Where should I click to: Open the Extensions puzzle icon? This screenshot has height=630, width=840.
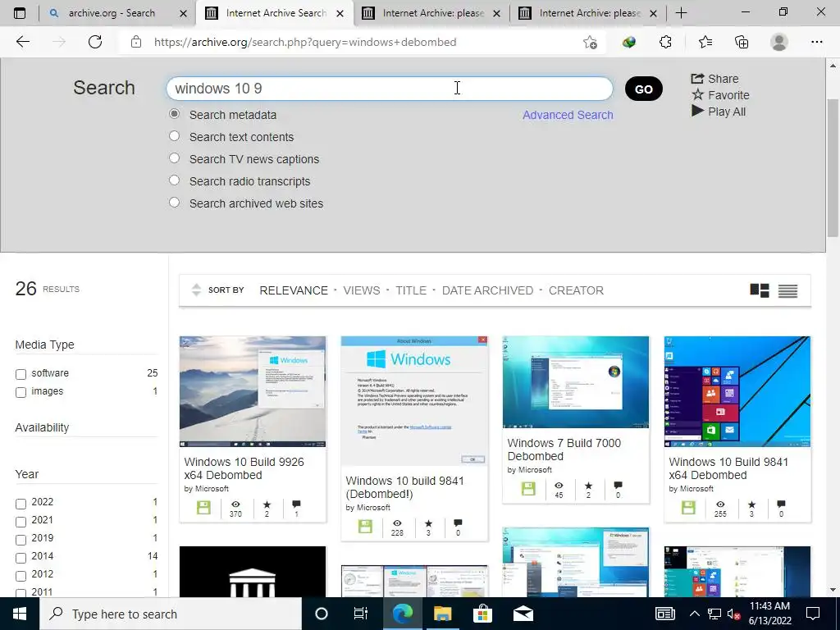[x=665, y=42]
